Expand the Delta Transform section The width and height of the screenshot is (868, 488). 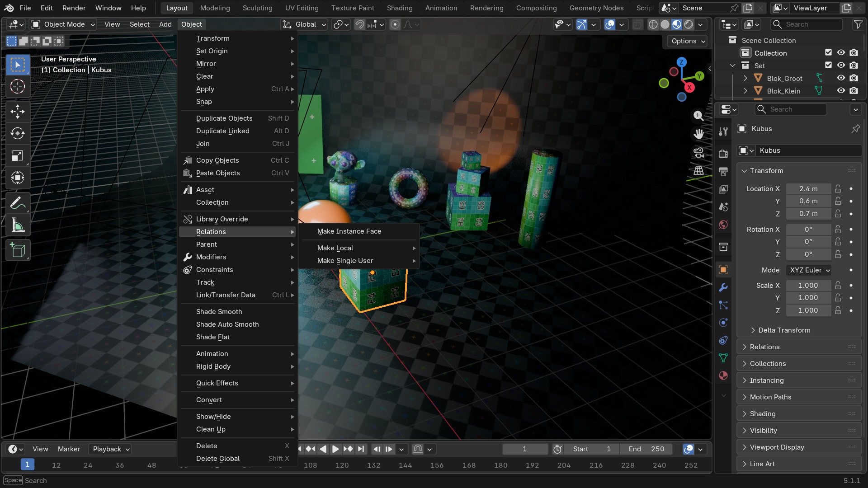click(x=784, y=330)
